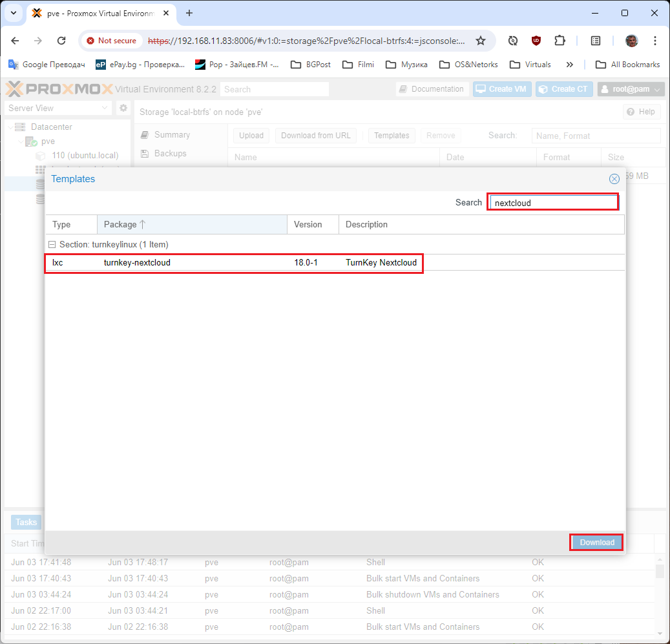This screenshot has height=644, width=670.
Task: Click the Templates toolbar button
Action: coord(392,136)
